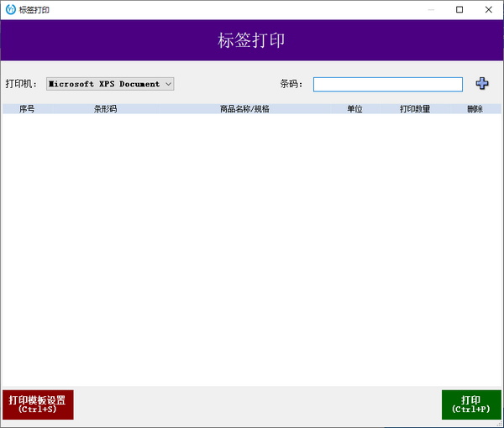The height and width of the screenshot is (428, 504).
Task: Select the 打印数量 column header
Action: [x=415, y=109]
